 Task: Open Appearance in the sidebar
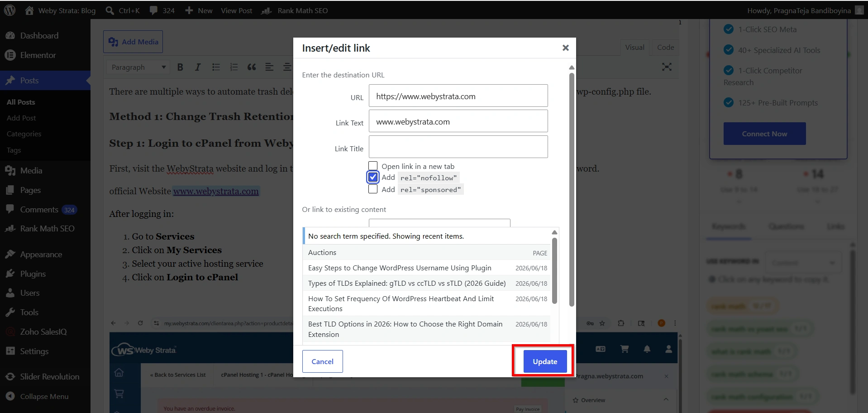(x=41, y=255)
